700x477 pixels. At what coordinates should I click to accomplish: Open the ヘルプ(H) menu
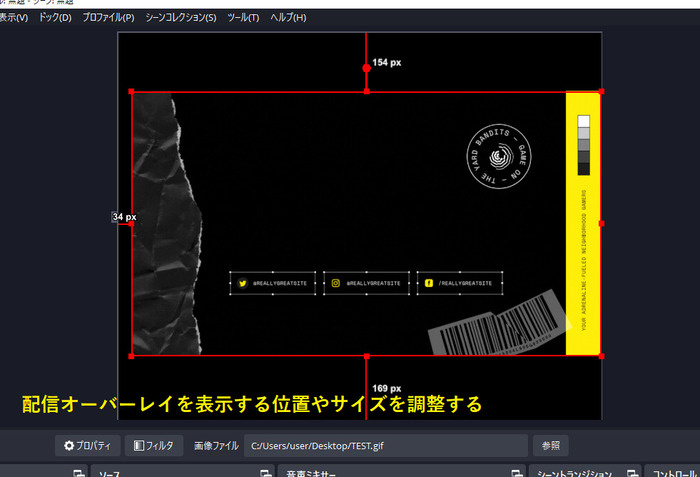click(288, 17)
